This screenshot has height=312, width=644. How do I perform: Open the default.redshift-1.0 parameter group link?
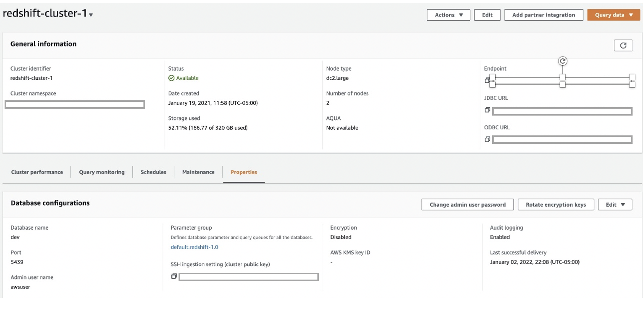(195, 247)
